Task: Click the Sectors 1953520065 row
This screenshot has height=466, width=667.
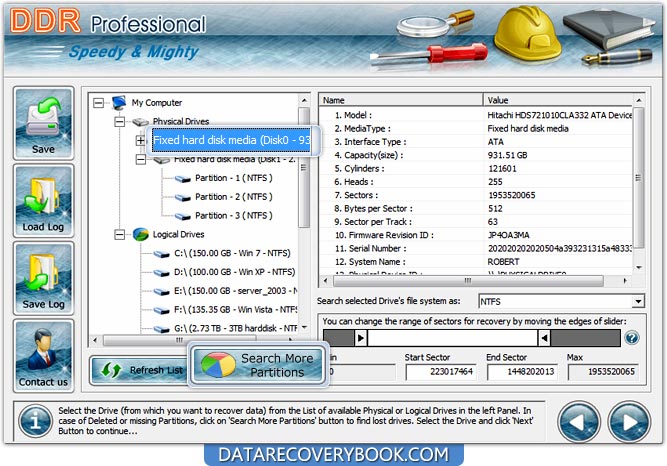Action: click(476, 195)
